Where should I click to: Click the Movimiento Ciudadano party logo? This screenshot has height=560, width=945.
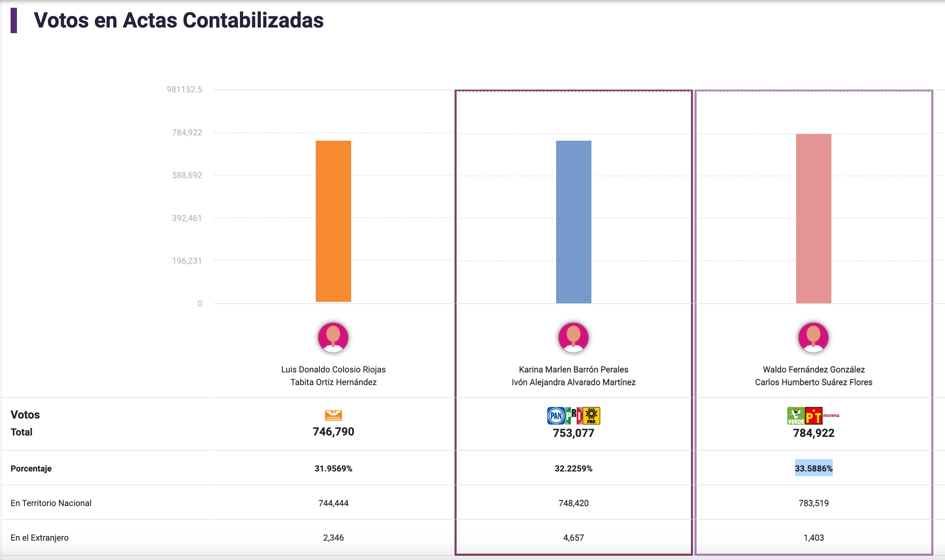(x=333, y=415)
